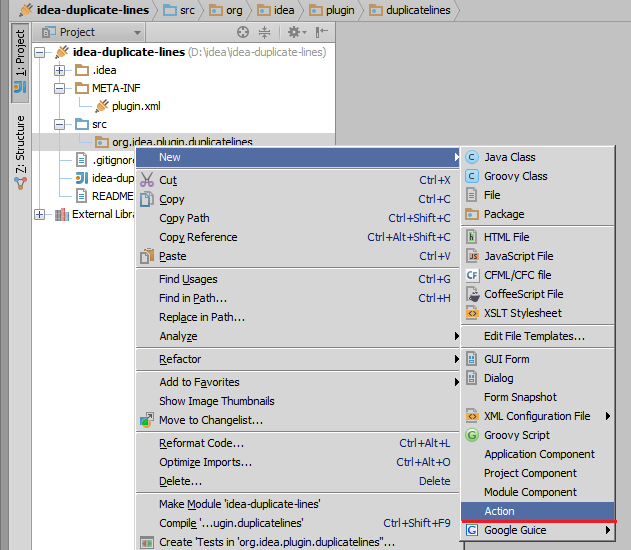Click the Java Class icon
The image size is (631, 550).
tap(472, 157)
